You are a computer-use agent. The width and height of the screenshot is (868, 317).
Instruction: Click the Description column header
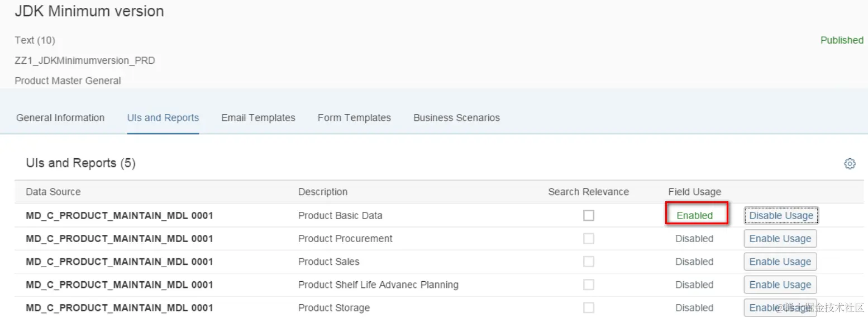tap(323, 192)
